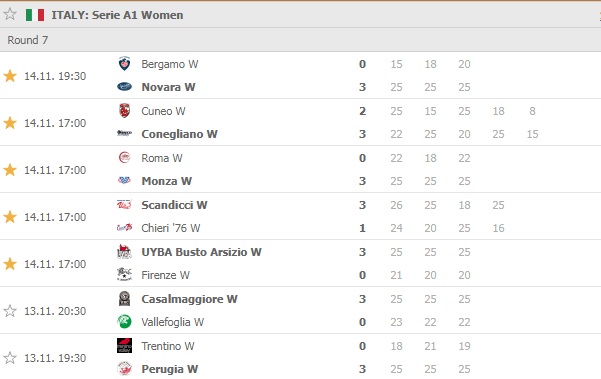601x379 pixels.
Task: Click the Cuneo W fifth-set score 8
Action: [532, 111]
